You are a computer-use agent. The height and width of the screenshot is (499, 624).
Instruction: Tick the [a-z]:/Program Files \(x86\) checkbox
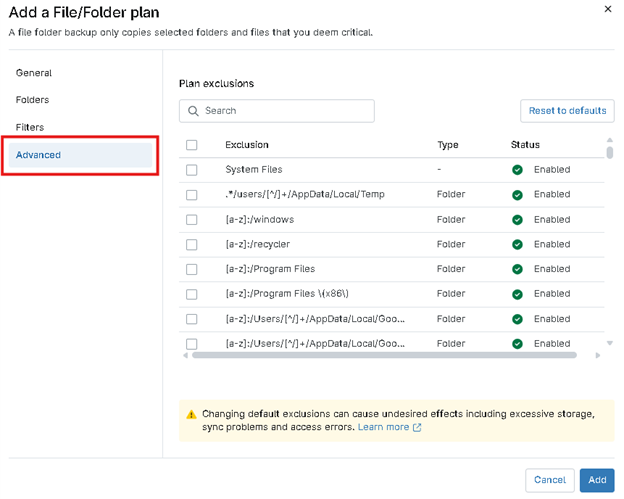click(x=192, y=294)
